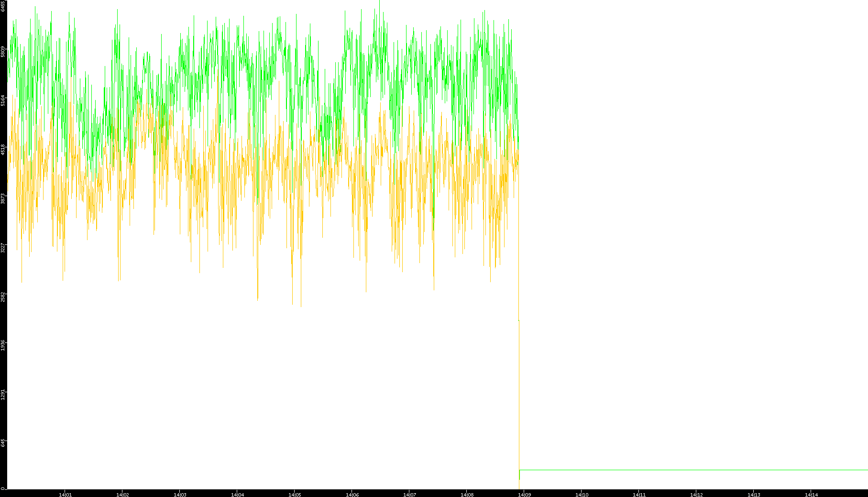Click the 14:11 time axis label
The height and width of the screenshot is (497, 868).
639,494
